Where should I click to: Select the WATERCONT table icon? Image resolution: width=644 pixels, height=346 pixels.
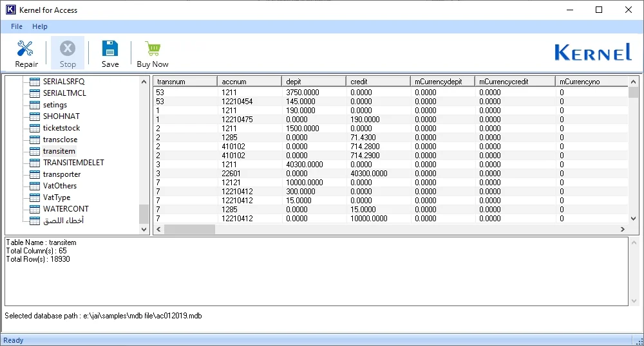click(x=35, y=209)
